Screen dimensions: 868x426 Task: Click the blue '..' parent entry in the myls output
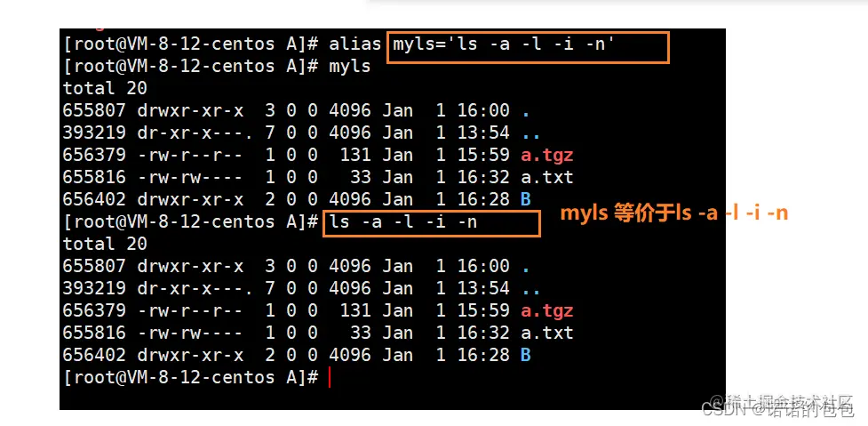tap(531, 137)
